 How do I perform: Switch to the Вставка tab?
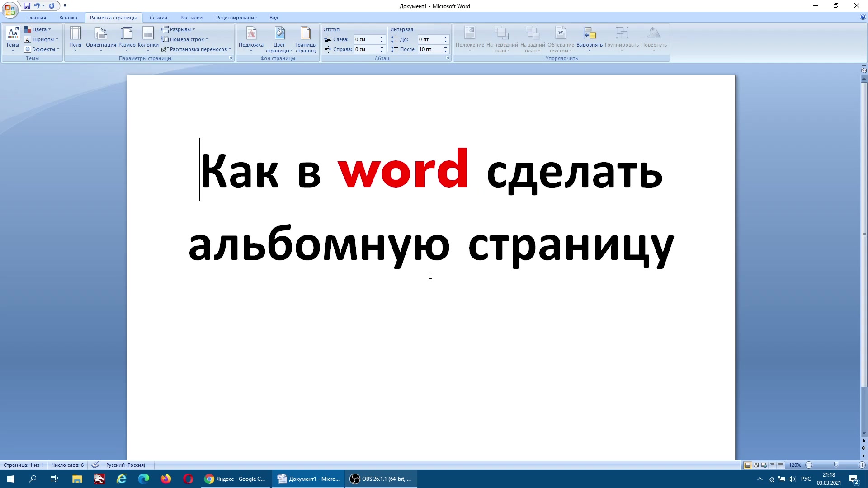(x=68, y=18)
